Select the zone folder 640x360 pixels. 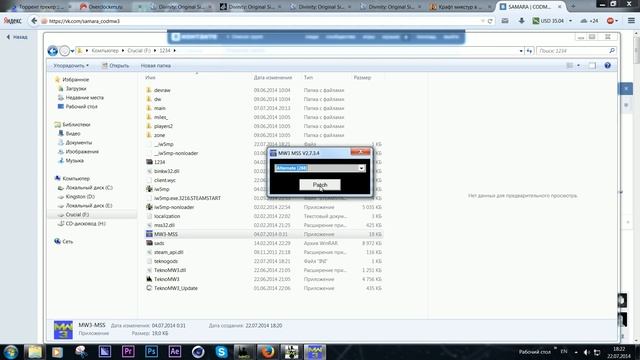pyautogui.click(x=160, y=135)
